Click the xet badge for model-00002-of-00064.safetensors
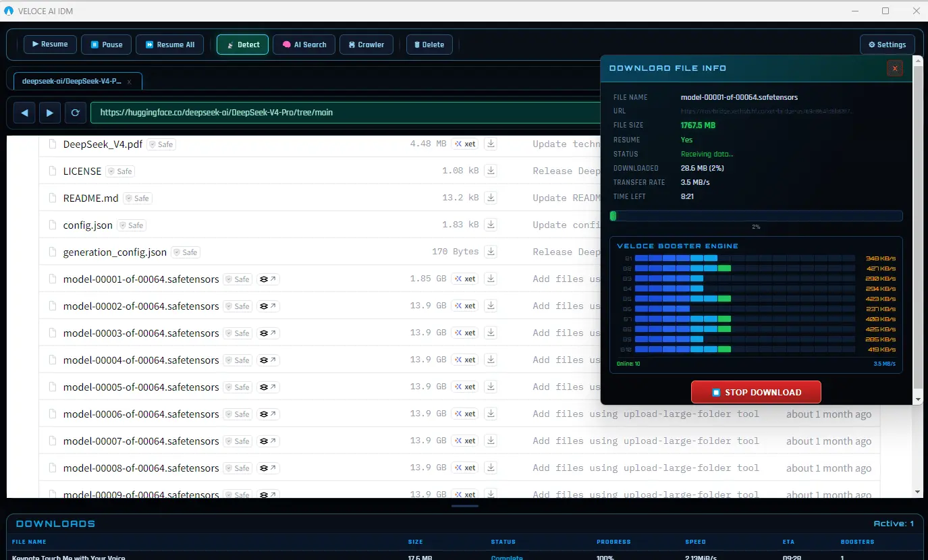The width and height of the screenshot is (928, 560). 465,306
